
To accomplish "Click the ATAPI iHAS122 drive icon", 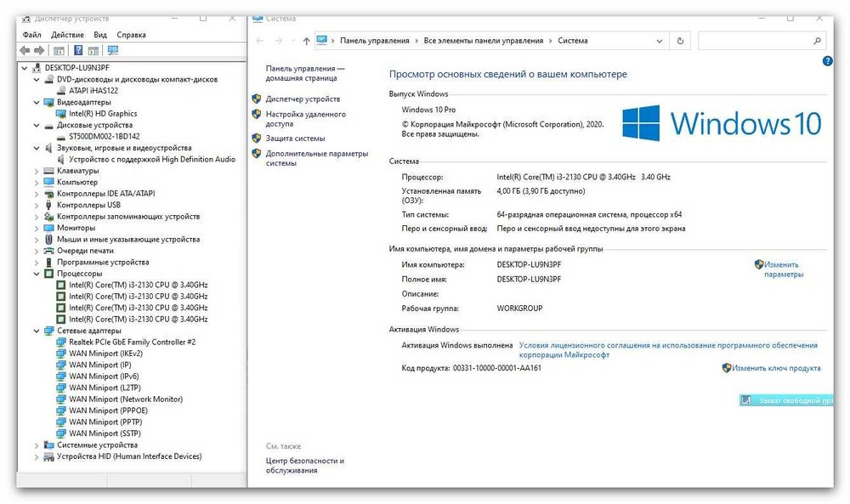I will click(61, 90).
